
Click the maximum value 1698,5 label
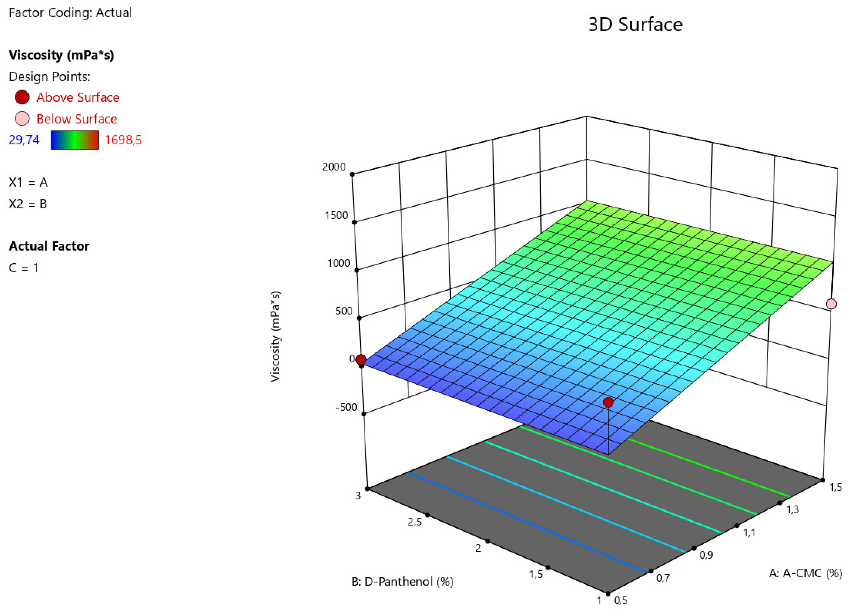pyautogui.click(x=123, y=140)
